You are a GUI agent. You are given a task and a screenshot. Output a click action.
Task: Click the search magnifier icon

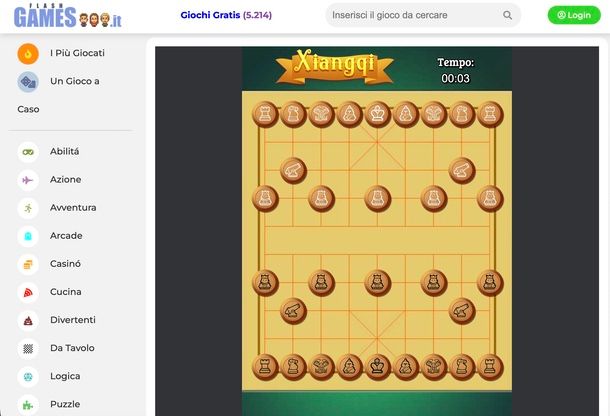click(x=507, y=15)
